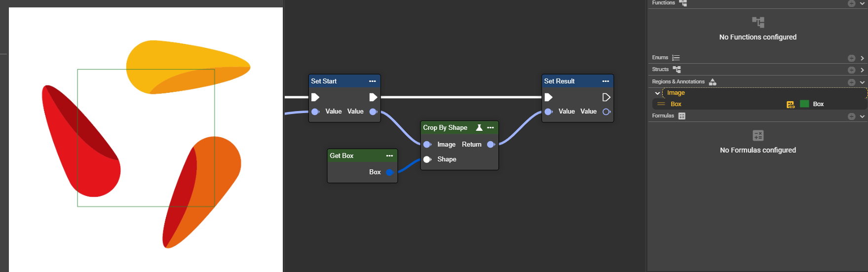
Task: Add a new Struct with plus icon
Action: click(x=851, y=70)
